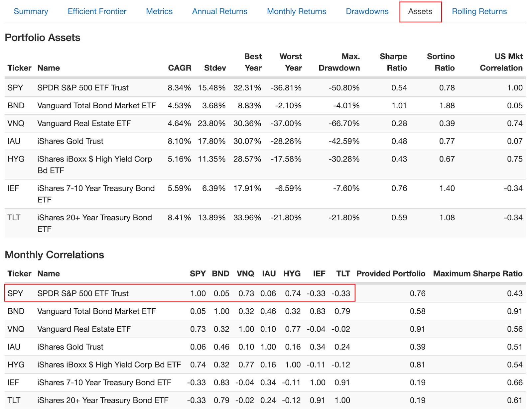This screenshot has height=420, width=532.
Task: Click the Monthly Correlations heading
Action: [x=55, y=255]
